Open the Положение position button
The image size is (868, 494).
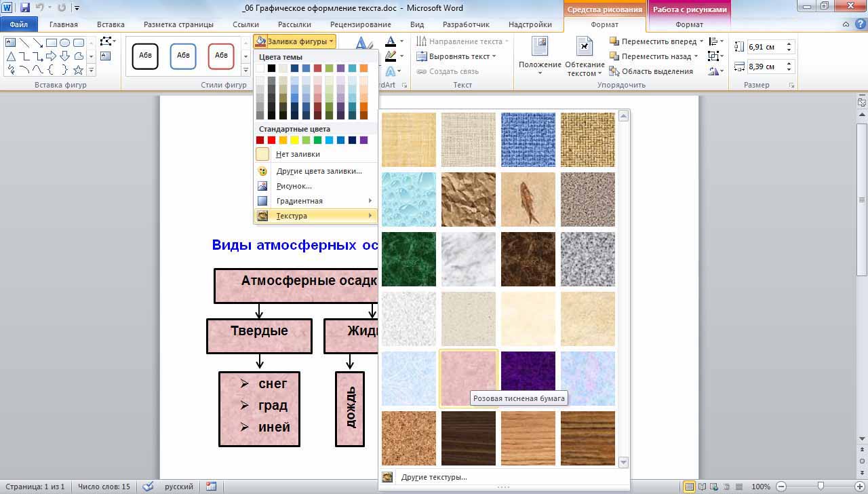coord(540,56)
